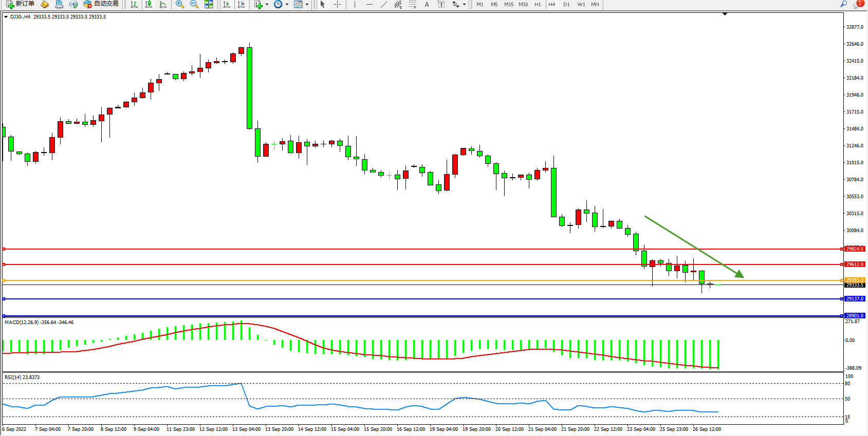The height and width of the screenshot is (436, 868).
Task: Click the chat notification bubble icon
Action: tap(857, 4)
